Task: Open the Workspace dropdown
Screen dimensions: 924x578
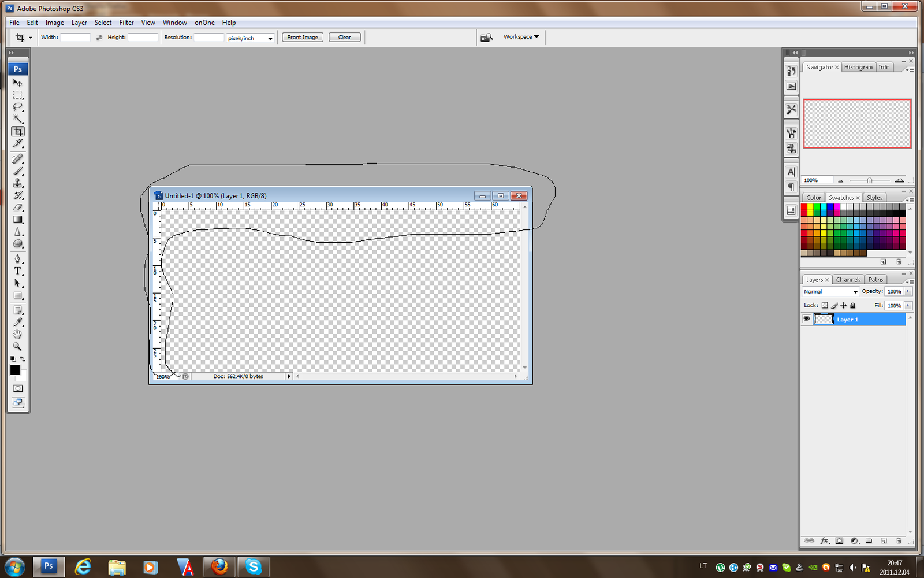Action: click(x=521, y=37)
